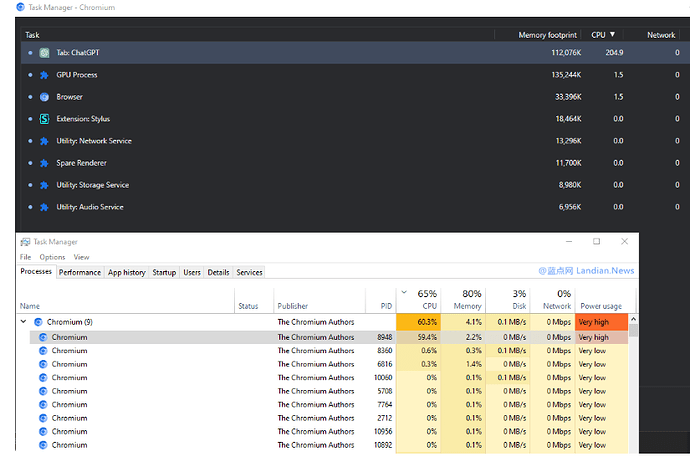Select the Extension: Stylus row text
Image resolution: width=690 pixels, height=466 pixels.
pyautogui.click(x=83, y=119)
